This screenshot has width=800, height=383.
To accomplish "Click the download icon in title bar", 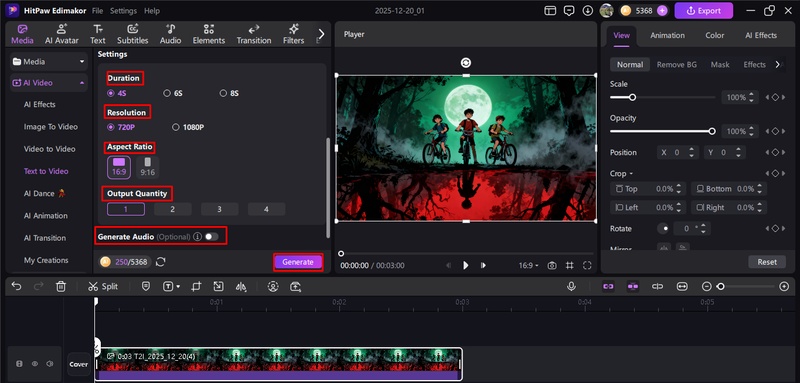I will (588, 11).
